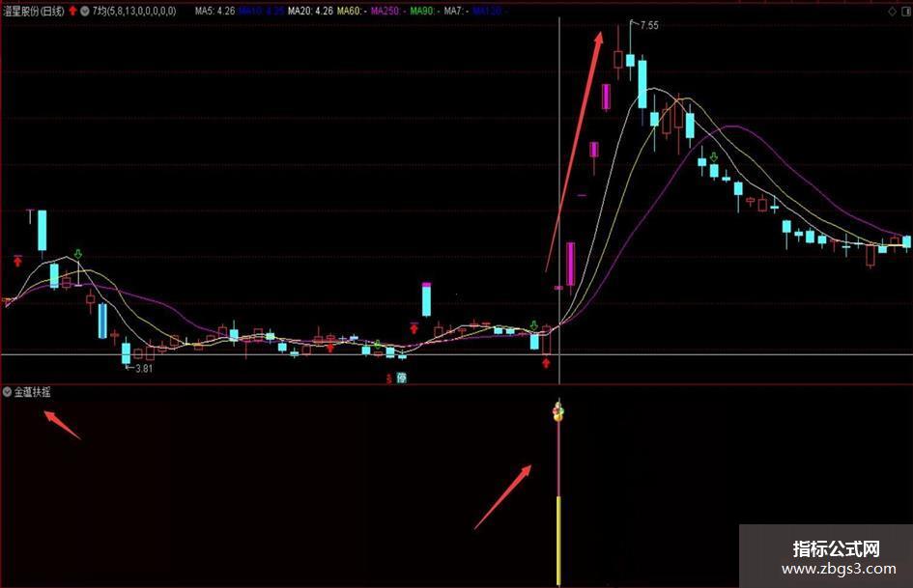
Task: Click the diamond icon at chart top-right
Action: [x=892, y=11]
